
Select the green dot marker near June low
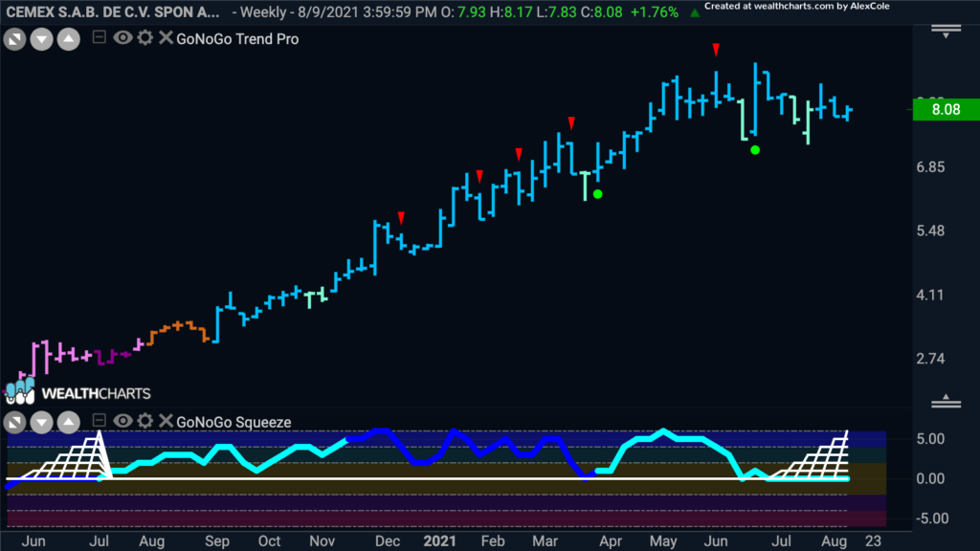[755, 150]
